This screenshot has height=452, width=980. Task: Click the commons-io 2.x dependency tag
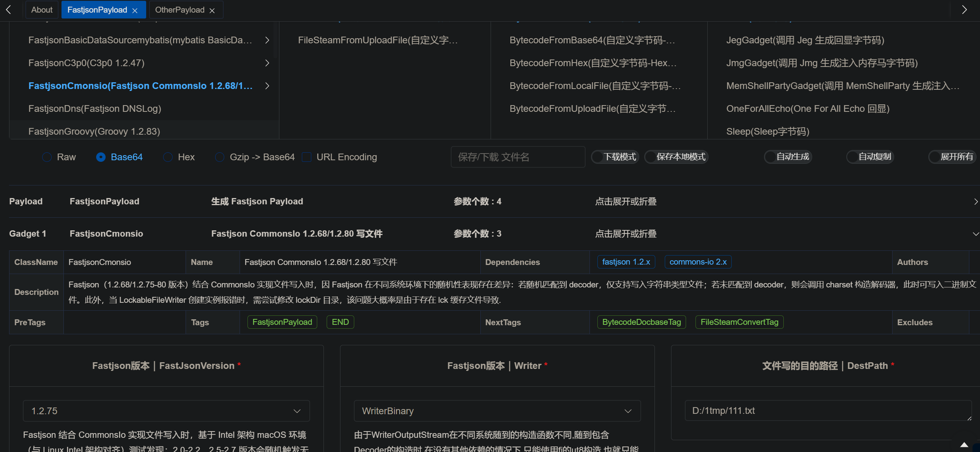(697, 262)
